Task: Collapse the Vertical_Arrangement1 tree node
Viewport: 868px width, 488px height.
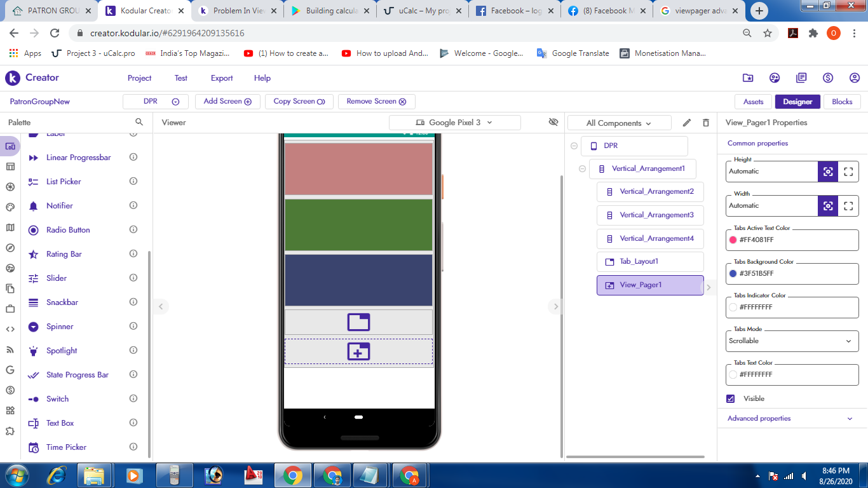Action: point(583,169)
